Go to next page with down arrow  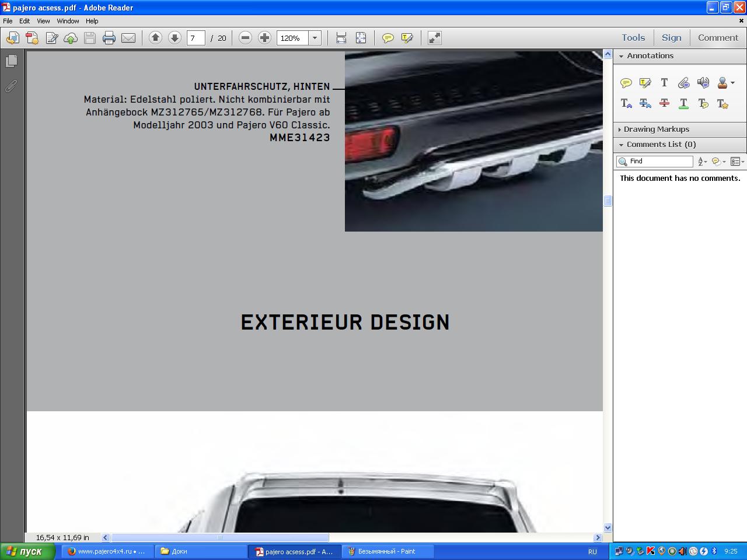[174, 38]
